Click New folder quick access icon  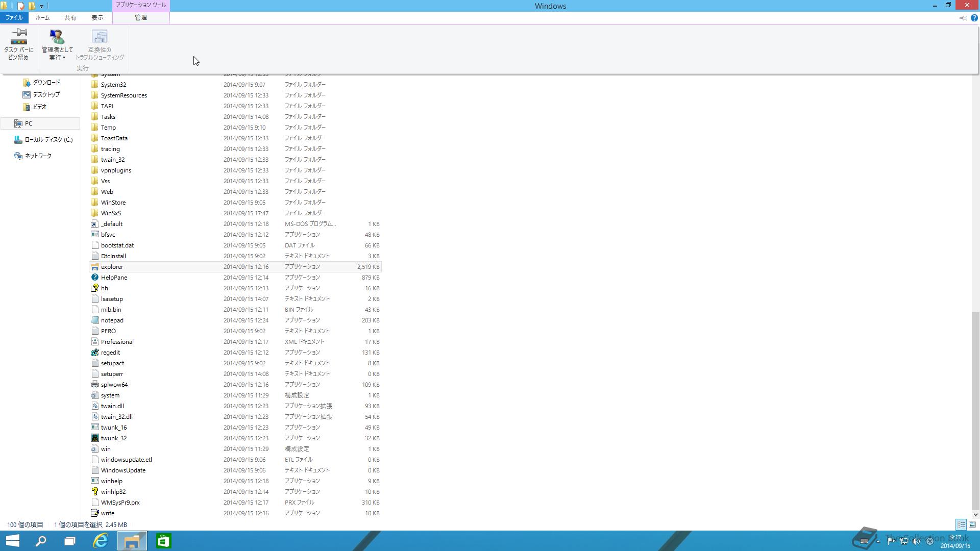[32, 6]
